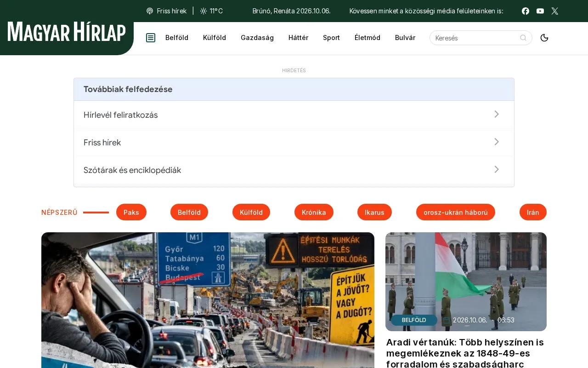The width and height of the screenshot is (588, 368).
Task: Open the flag ceremony article thumbnail
Action: 466,282
